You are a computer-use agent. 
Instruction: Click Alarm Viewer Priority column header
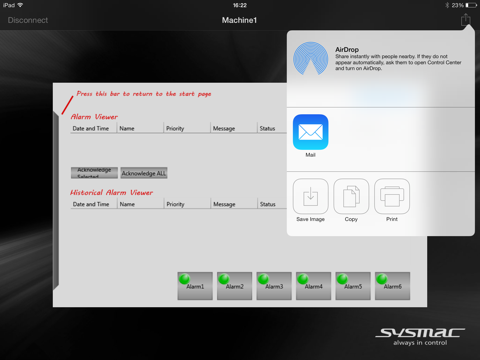pos(187,128)
